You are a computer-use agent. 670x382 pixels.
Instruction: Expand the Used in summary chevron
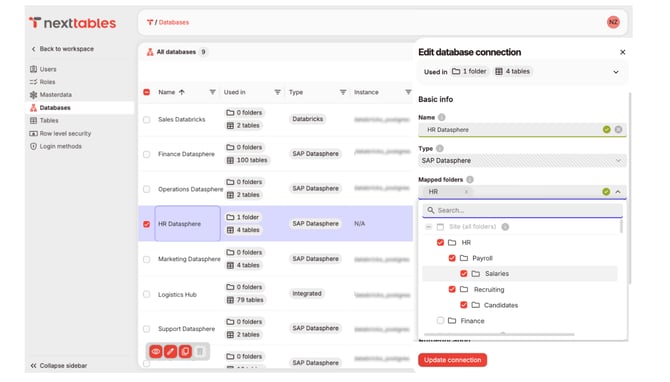(616, 72)
